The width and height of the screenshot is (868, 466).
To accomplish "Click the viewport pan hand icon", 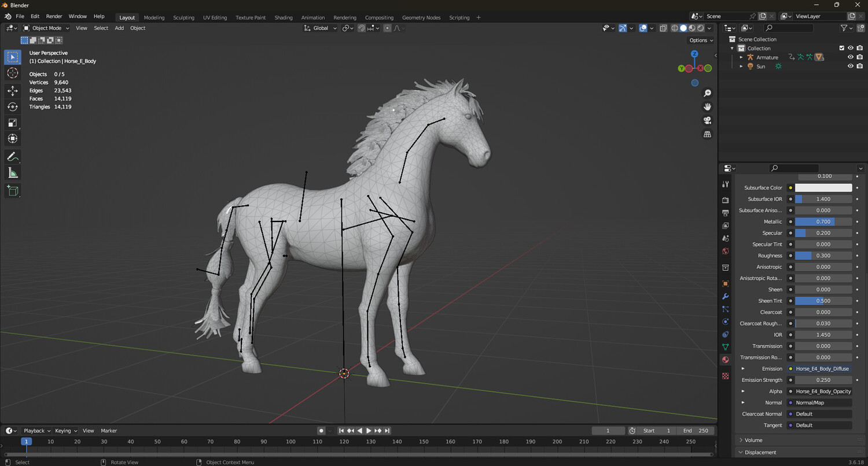I will point(707,106).
